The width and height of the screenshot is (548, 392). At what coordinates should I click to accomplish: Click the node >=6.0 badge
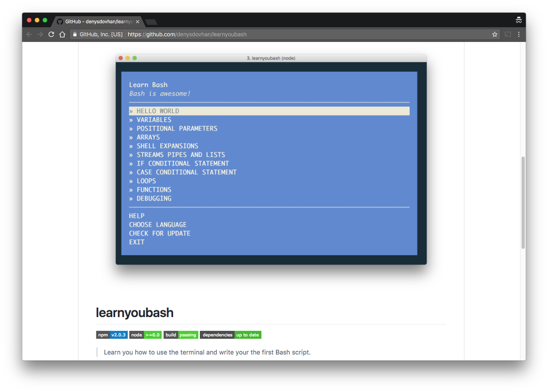pos(145,335)
